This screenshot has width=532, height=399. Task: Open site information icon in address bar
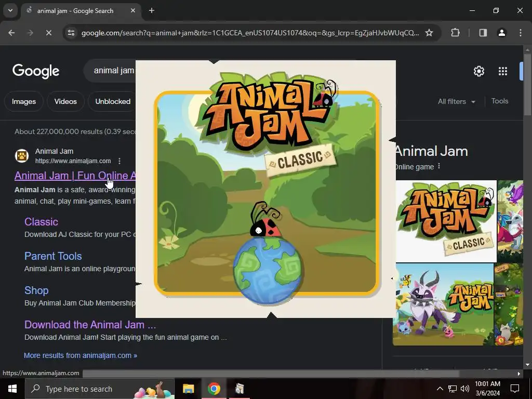click(71, 33)
